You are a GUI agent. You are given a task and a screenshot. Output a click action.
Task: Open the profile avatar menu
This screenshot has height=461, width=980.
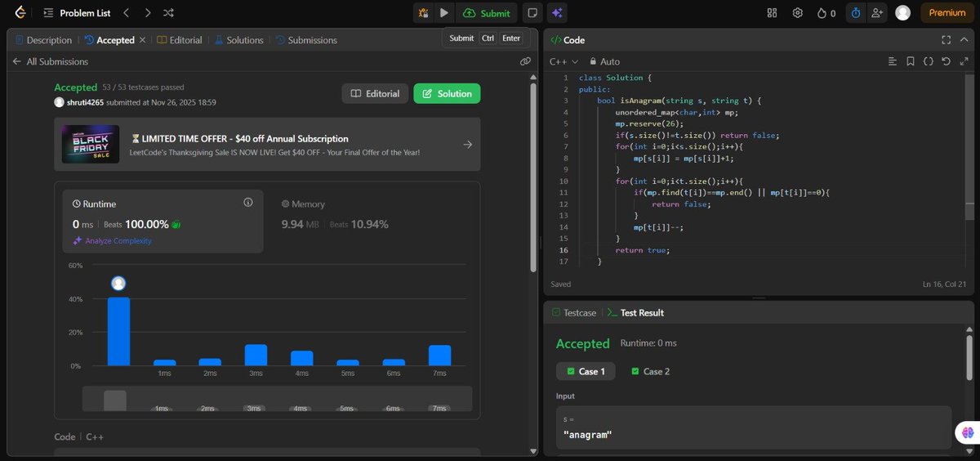[x=902, y=13]
